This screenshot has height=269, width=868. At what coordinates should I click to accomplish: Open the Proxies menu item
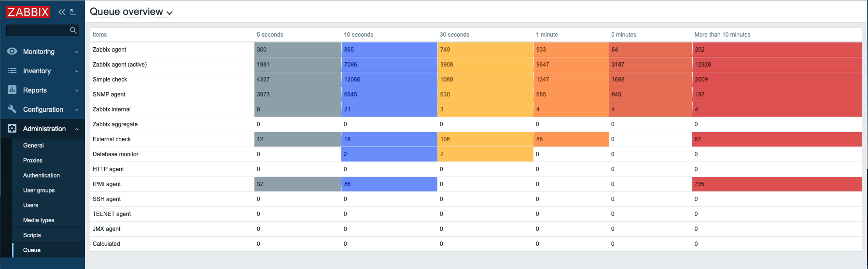pyautogui.click(x=33, y=161)
